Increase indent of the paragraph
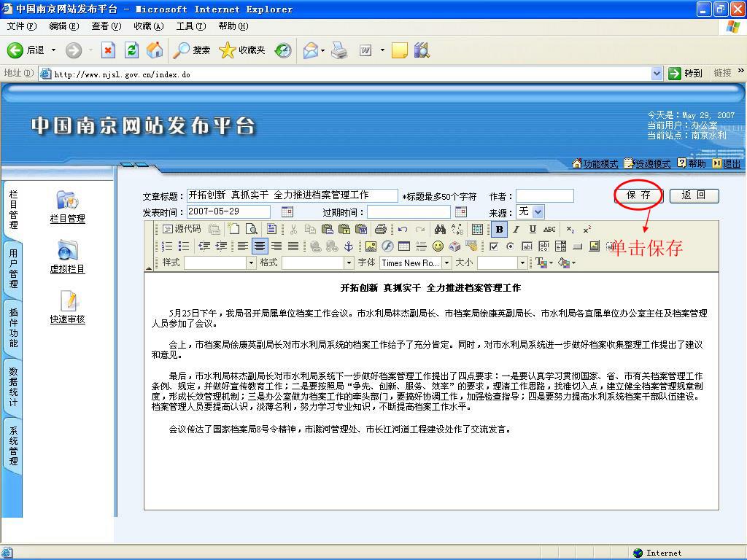 pyautogui.click(x=222, y=246)
